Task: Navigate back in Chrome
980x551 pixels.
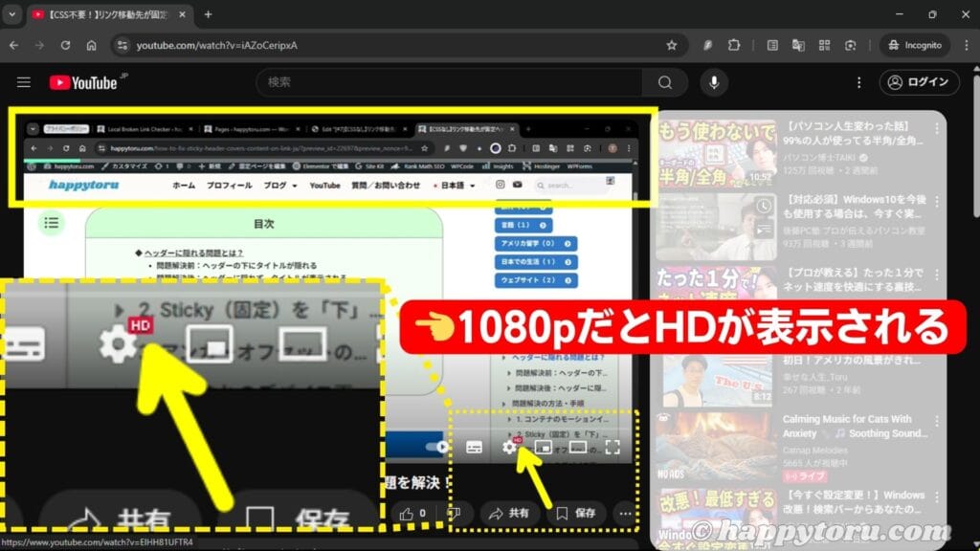Action: click(13, 45)
